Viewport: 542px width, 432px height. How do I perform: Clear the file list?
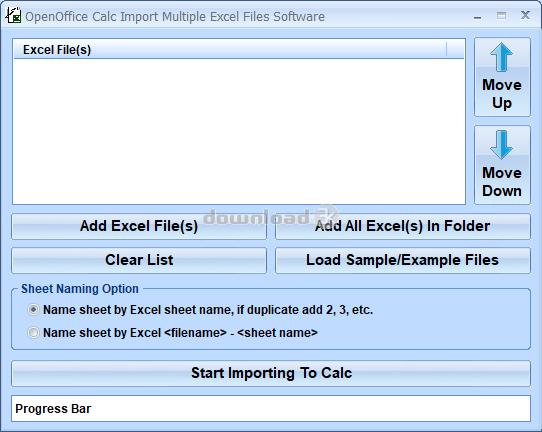(x=139, y=260)
